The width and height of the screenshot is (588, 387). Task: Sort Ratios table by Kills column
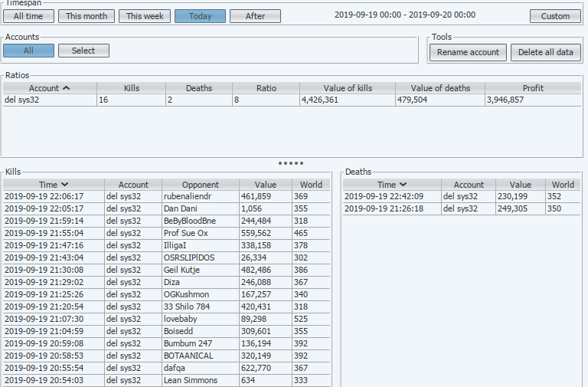[131, 88]
